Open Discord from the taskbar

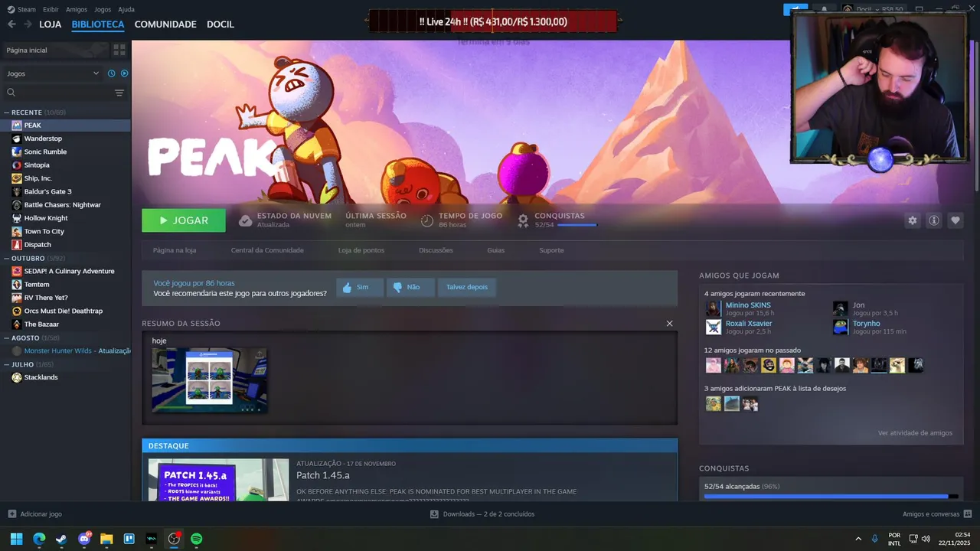click(84, 539)
